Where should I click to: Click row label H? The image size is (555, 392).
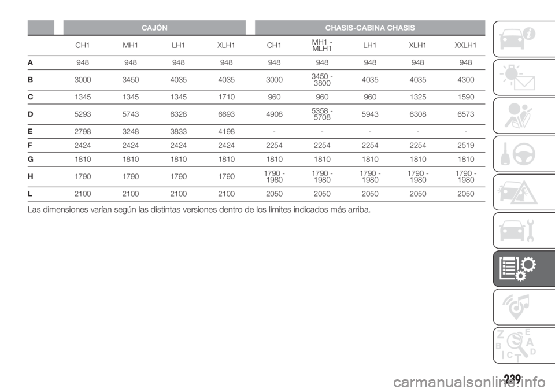pos(31,176)
